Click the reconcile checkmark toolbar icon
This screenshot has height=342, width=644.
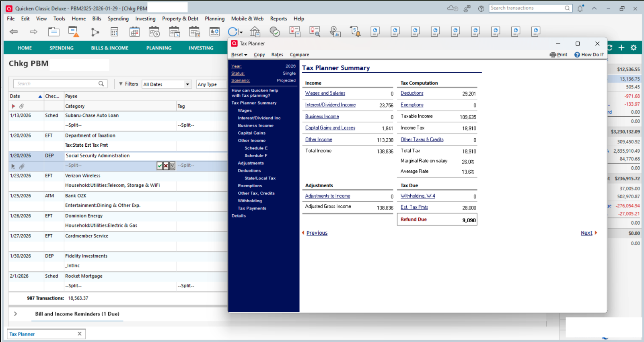coord(275,32)
